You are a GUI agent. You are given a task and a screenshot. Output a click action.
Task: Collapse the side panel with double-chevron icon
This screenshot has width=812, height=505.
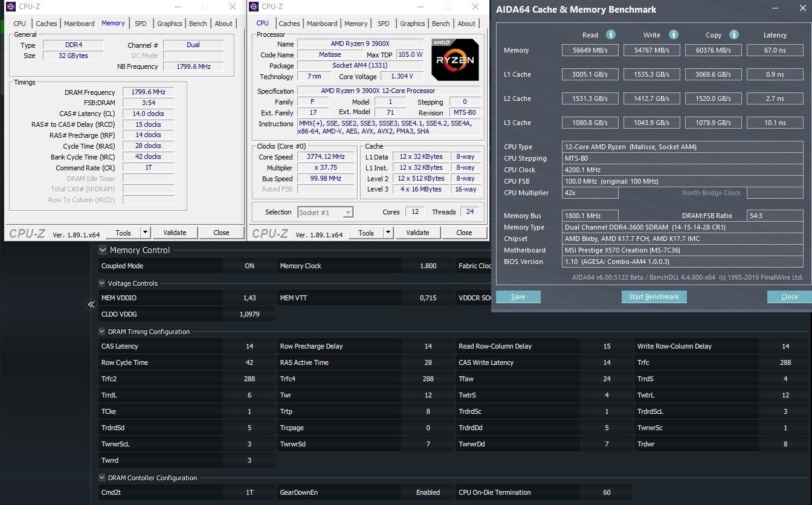click(x=91, y=304)
